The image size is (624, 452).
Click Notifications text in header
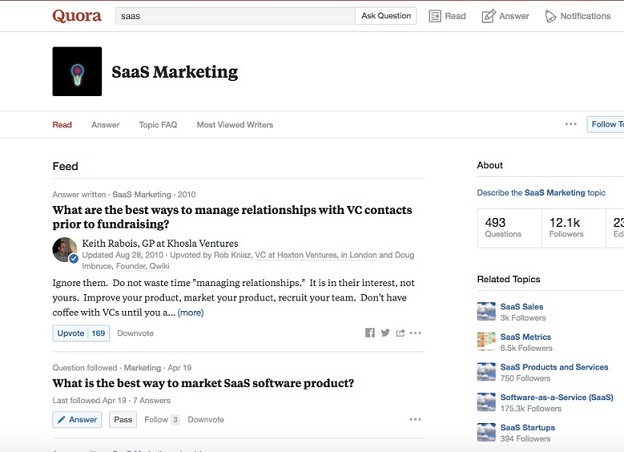(x=585, y=16)
